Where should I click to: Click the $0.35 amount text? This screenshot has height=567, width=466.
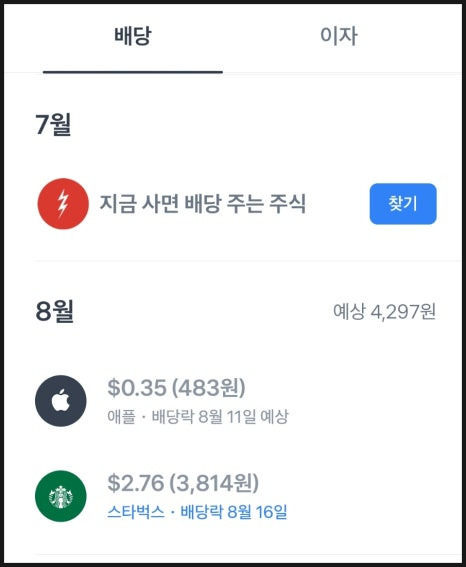pos(137,388)
